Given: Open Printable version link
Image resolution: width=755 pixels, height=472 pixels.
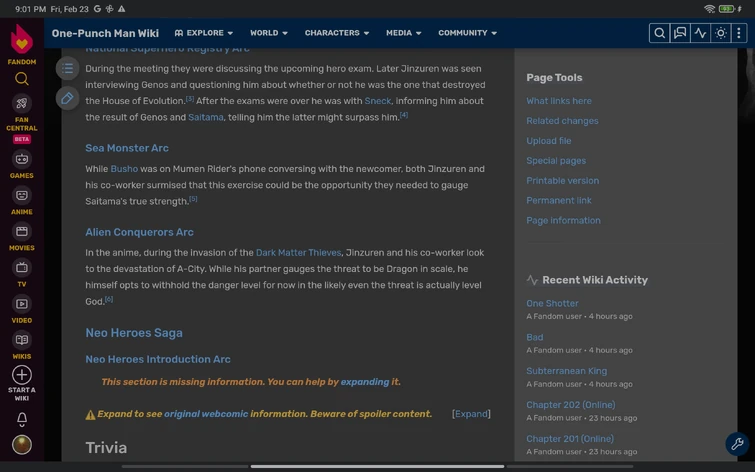Looking at the screenshot, I should [562, 181].
